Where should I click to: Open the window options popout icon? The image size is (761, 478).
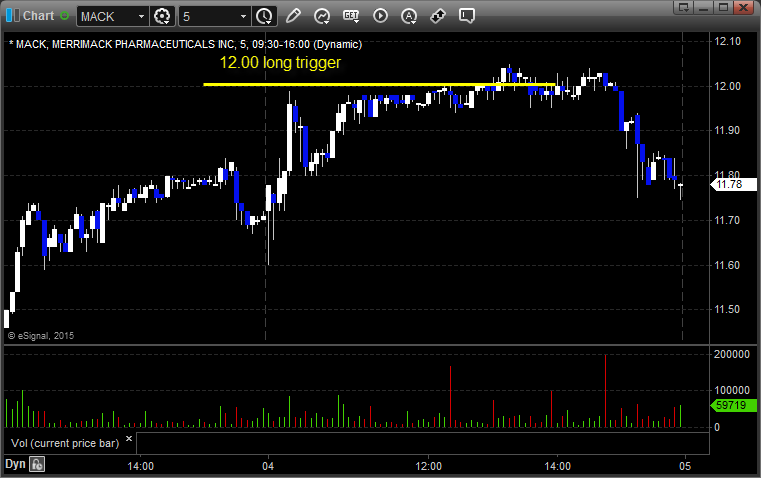coord(684,7)
